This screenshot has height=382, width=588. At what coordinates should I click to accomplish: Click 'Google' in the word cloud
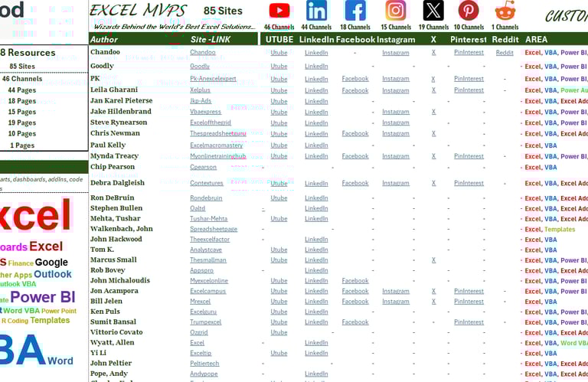pos(51,262)
